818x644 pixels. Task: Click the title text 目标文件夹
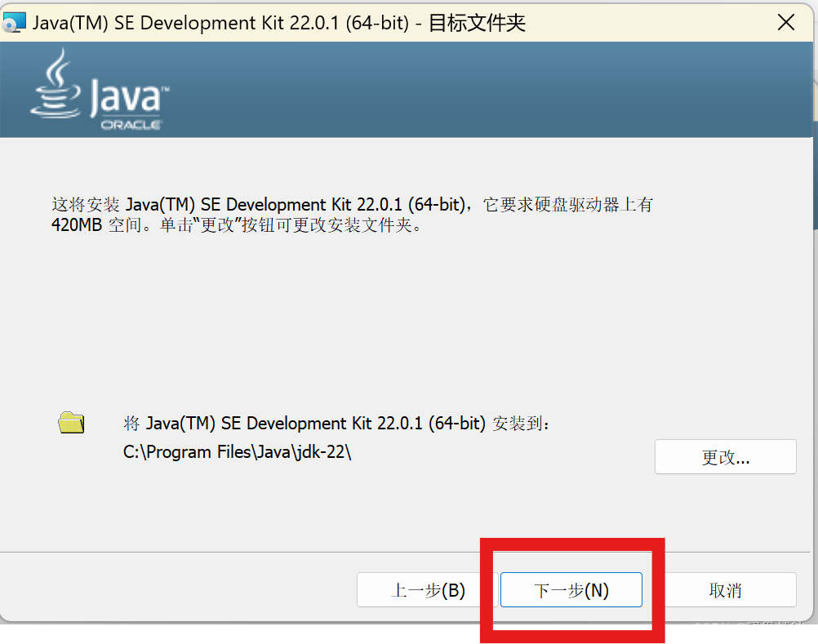[477, 23]
